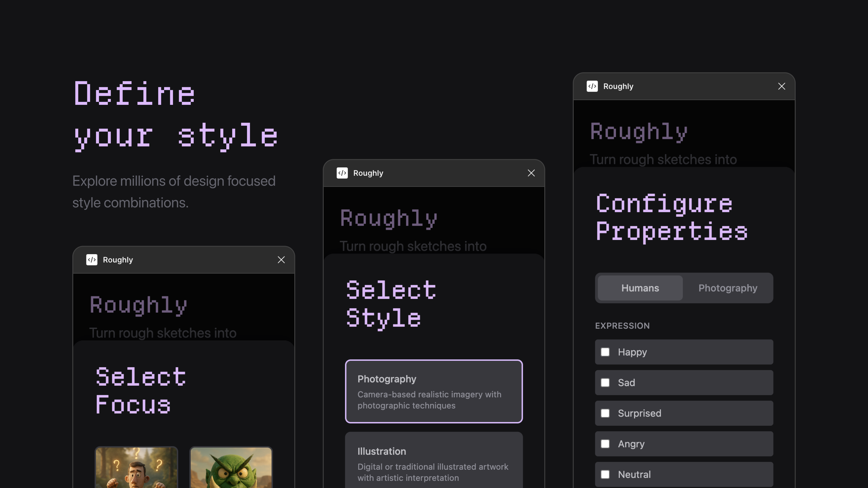Screen dimensions: 868x488
Task: Select the green goblin focus thumbnail
Action: [231, 467]
